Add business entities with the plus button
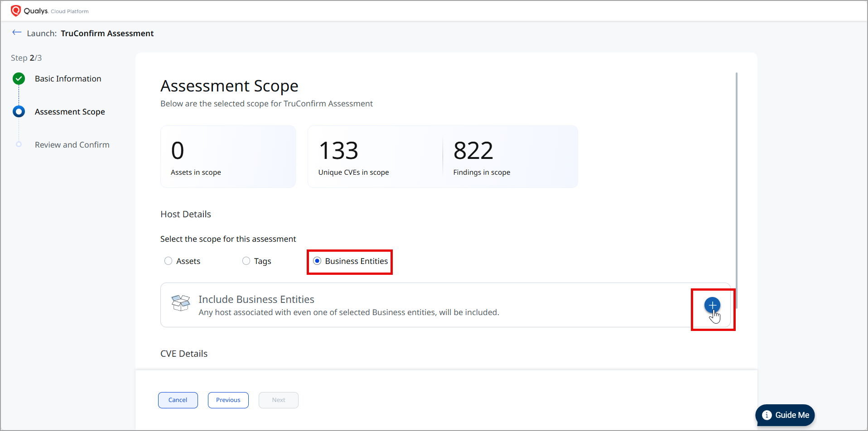This screenshot has width=868, height=431. point(712,305)
